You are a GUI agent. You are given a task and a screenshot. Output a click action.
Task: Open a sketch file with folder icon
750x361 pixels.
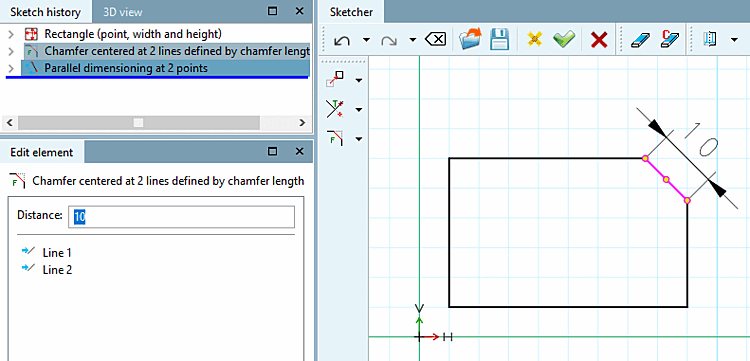tap(470, 39)
